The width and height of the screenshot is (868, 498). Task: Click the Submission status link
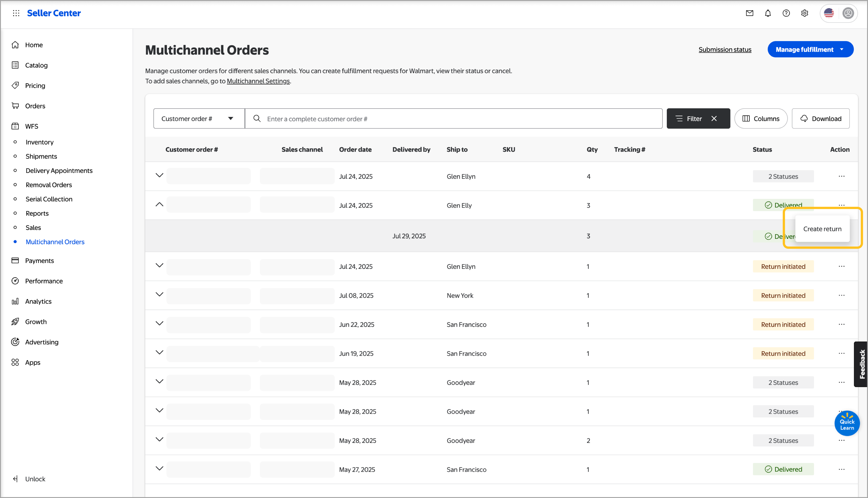click(x=725, y=50)
